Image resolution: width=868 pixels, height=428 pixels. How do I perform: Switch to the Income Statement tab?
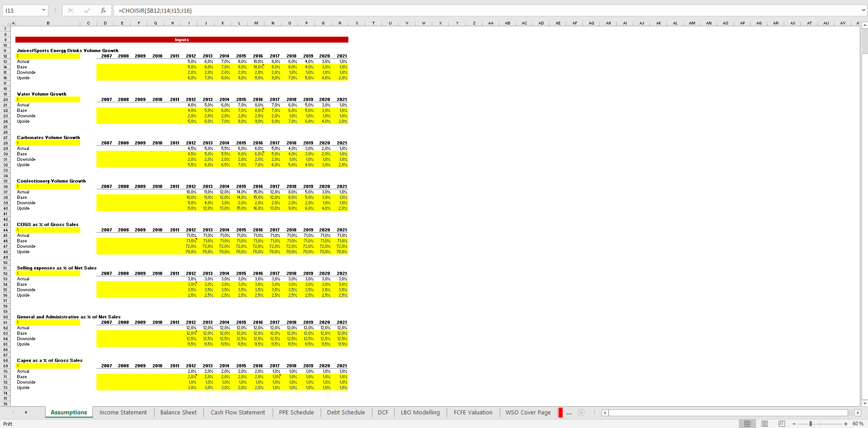tap(123, 413)
